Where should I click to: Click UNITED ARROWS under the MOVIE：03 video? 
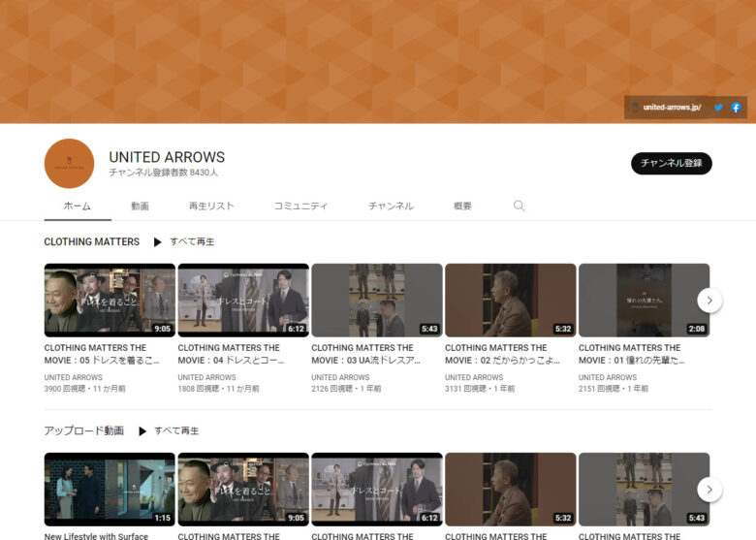pyautogui.click(x=340, y=377)
